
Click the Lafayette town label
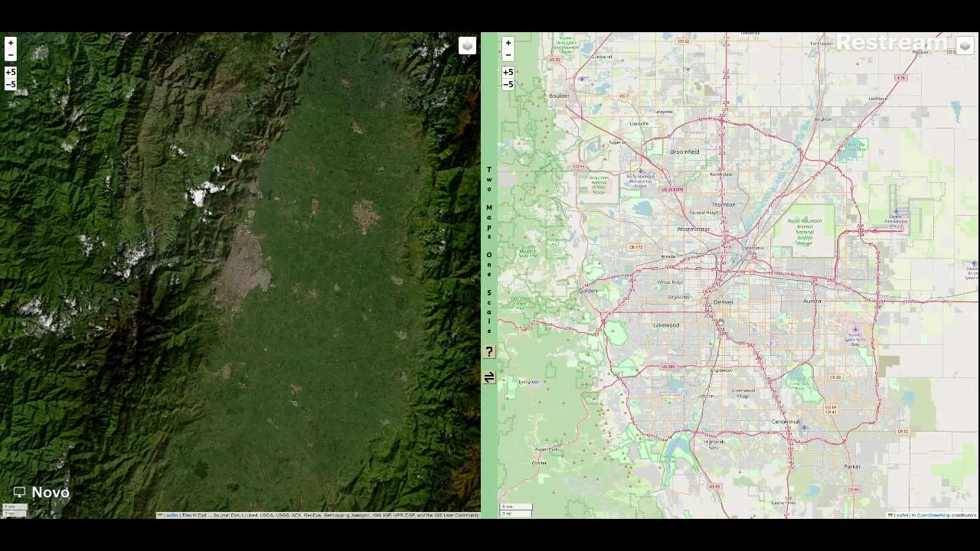click(x=663, y=112)
